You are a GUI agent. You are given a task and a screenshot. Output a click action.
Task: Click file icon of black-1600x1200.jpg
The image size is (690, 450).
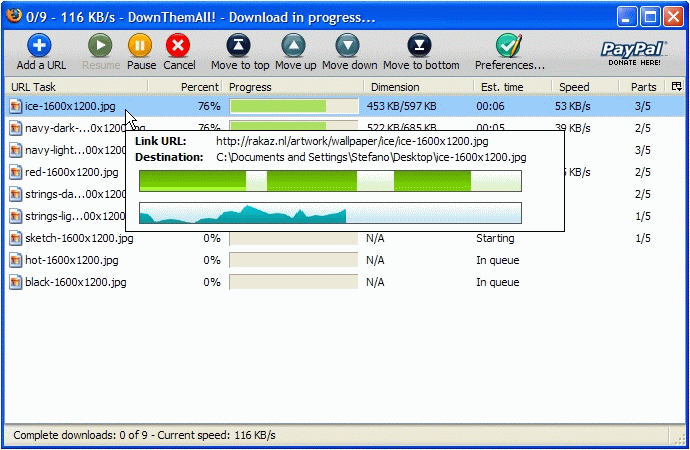pos(15,282)
